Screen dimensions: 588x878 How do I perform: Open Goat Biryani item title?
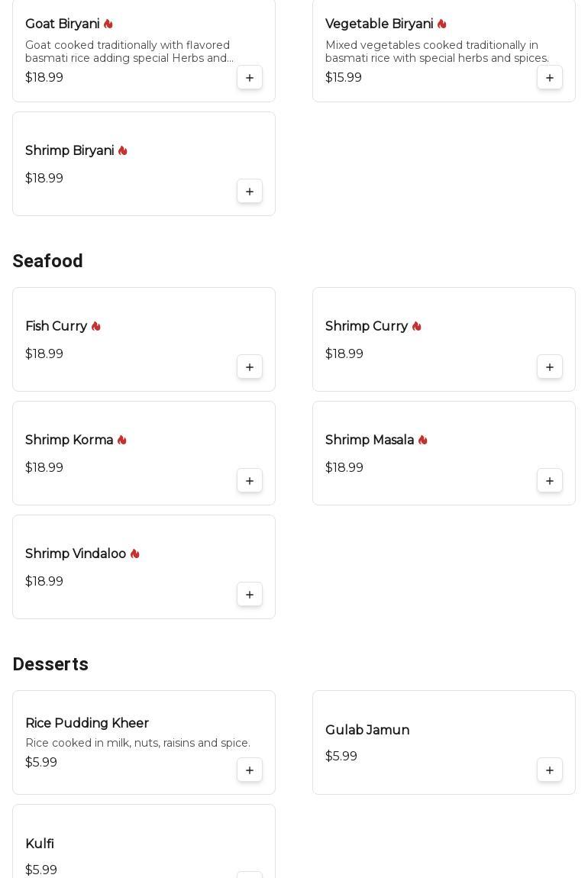pyautogui.click(x=62, y=24)
